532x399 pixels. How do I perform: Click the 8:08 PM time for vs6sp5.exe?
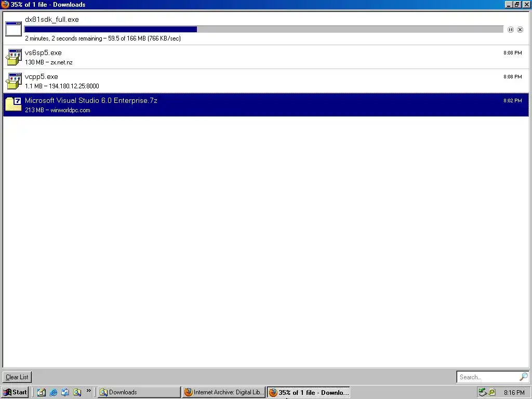(513, 52)
